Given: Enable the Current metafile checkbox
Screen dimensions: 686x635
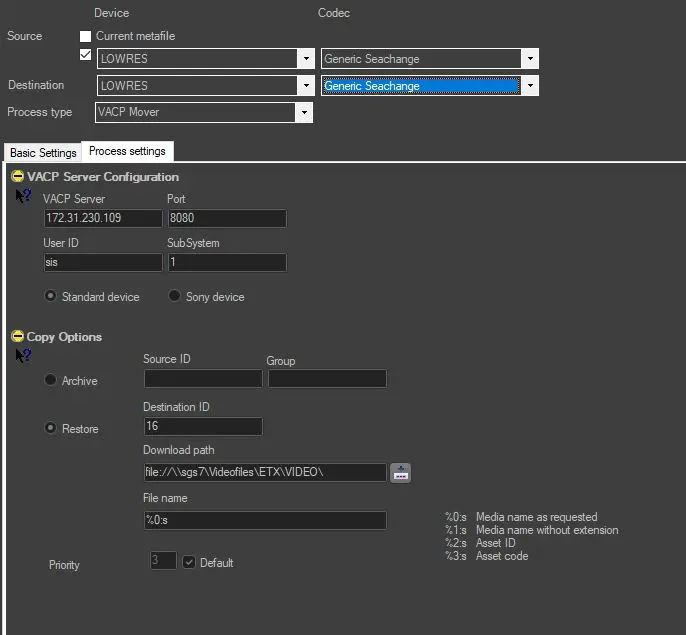Looking at the screenshot, I should coord(86,37).
